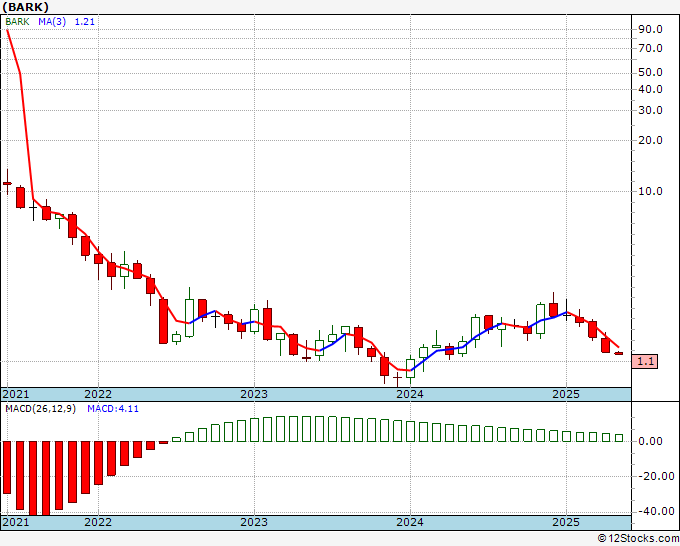Image resolution: width=680 pixels, height=546 pixels.
Task: Select 2023 on the MACD panel time axis
Action: (x=254, y=522)
